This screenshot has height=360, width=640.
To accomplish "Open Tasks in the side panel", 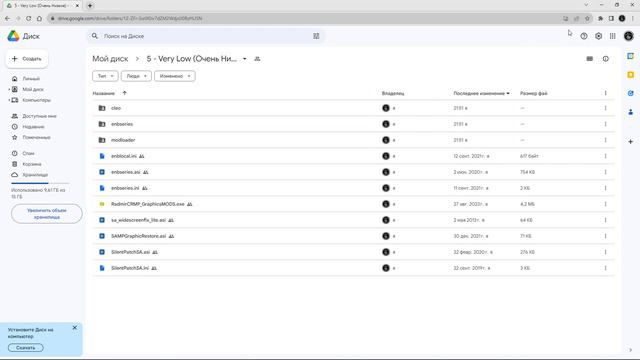I will click(631, 93).
